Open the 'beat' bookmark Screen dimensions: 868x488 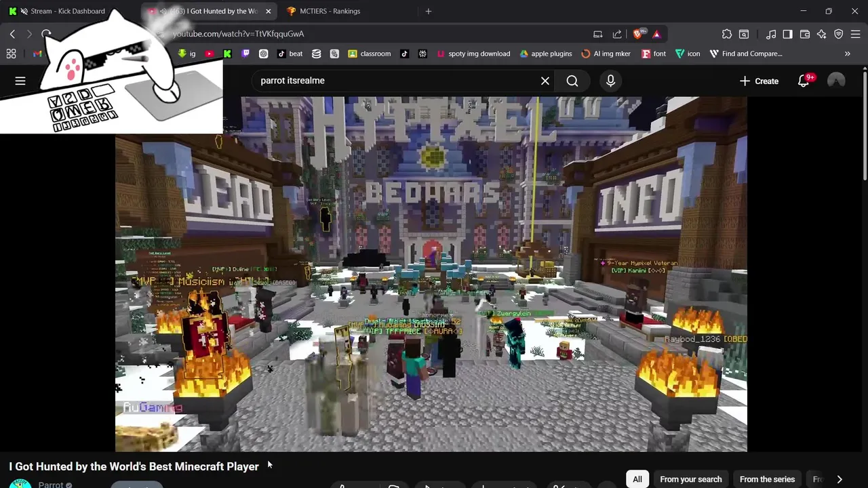(x=290, y=54)
